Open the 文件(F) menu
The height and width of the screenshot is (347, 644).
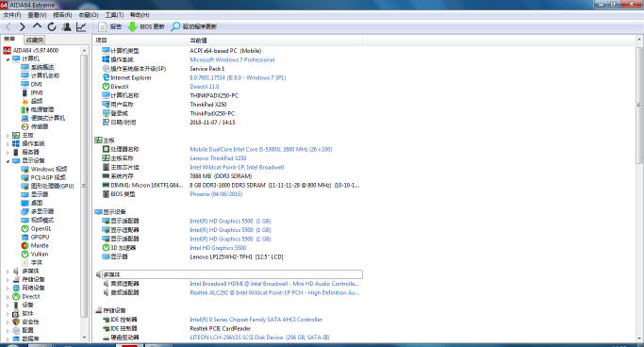click(12, 15)
